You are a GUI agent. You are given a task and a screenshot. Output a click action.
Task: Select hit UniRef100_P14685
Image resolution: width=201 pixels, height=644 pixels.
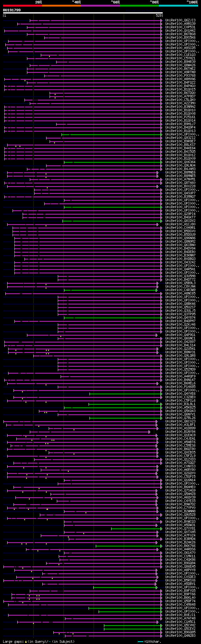click(180, 387)
